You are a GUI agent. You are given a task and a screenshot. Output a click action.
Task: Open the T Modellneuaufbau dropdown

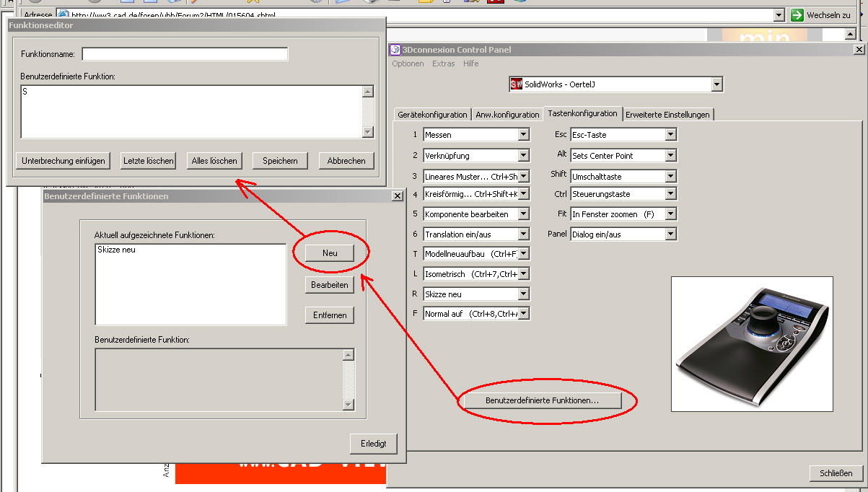524,254
